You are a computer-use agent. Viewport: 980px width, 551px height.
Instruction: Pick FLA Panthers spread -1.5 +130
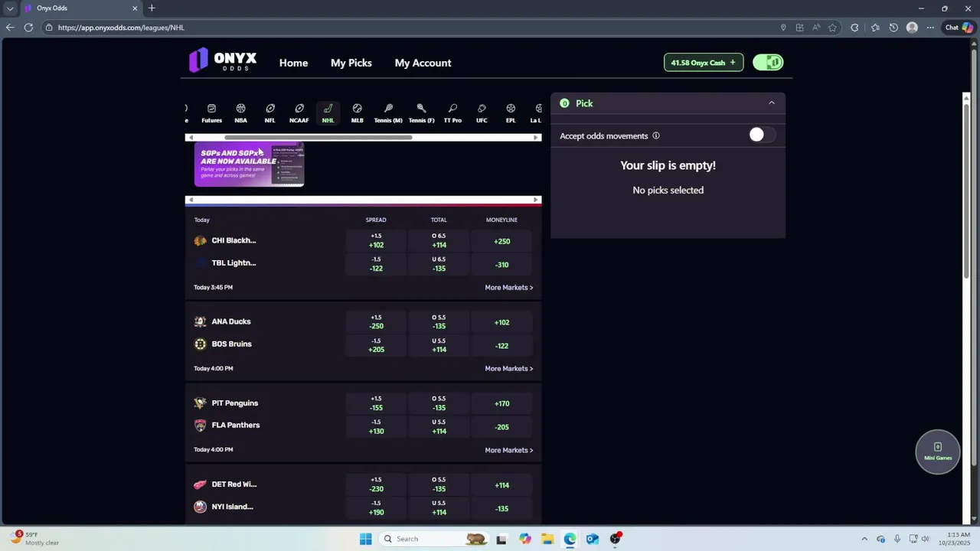coord(376,426)
